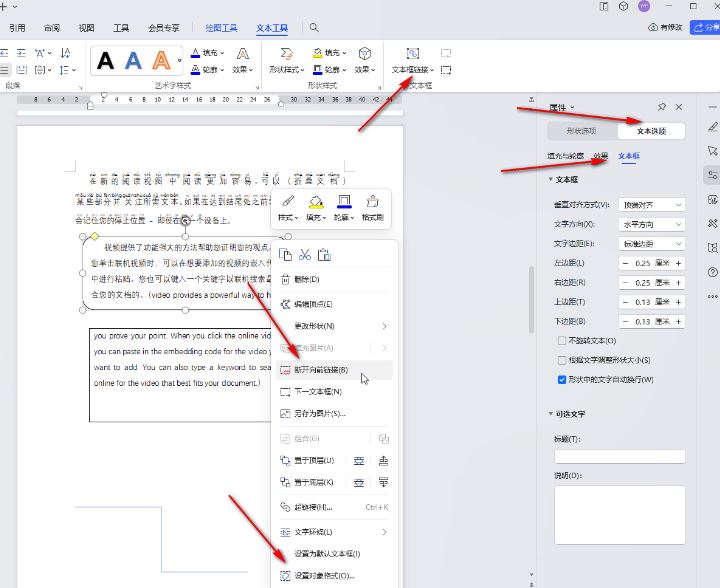Viewport: 720px width, 588px height.
Task: Click the cut scissors icon in the context menu
Action: coord(305,255)
